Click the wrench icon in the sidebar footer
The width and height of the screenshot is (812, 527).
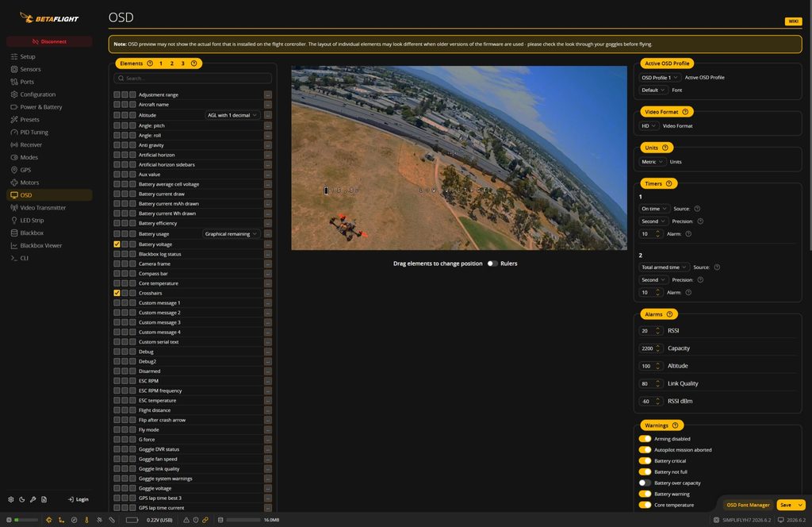33,499
